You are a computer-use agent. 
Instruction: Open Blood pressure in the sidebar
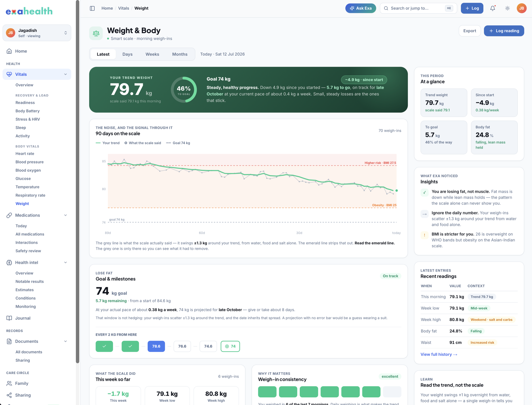point(30,162)
